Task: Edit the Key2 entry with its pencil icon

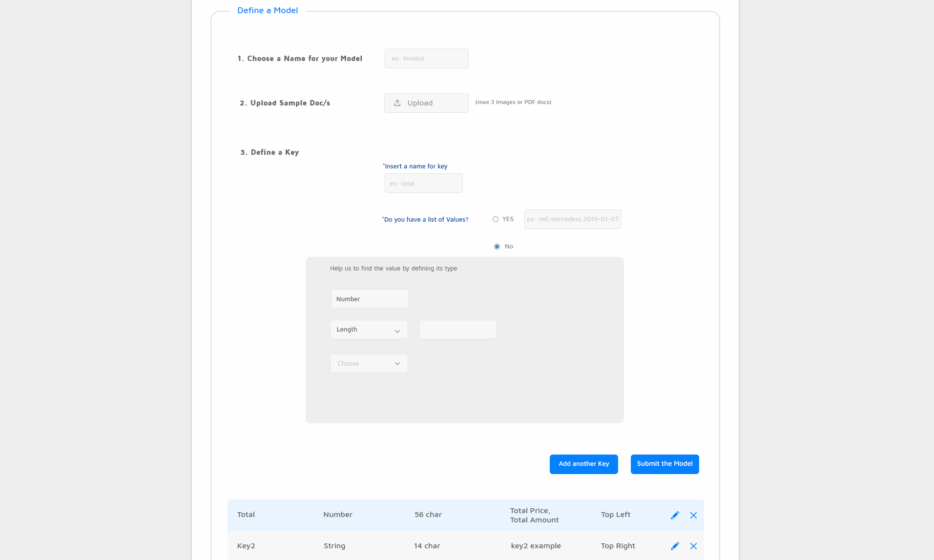Action: tap(675, 546)
